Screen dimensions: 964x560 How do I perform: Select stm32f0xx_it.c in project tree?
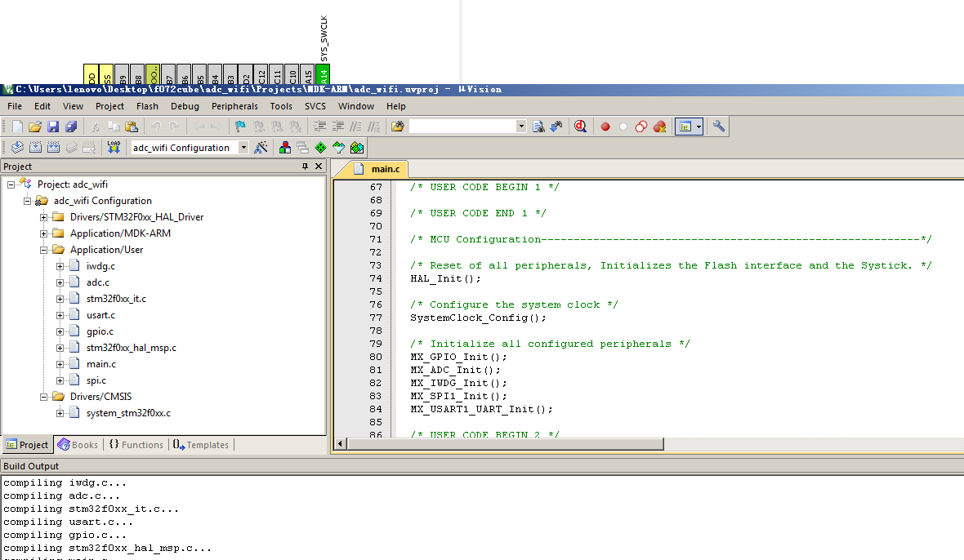point(116,299)
